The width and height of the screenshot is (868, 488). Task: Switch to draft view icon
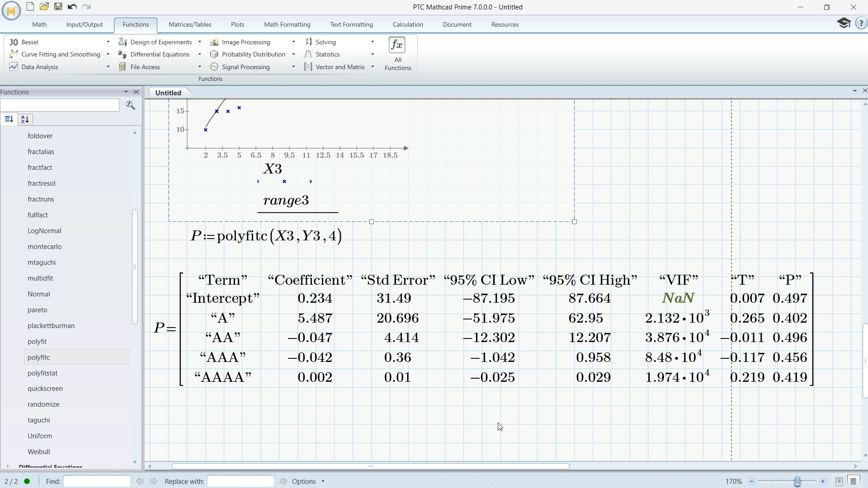[854, 481]
